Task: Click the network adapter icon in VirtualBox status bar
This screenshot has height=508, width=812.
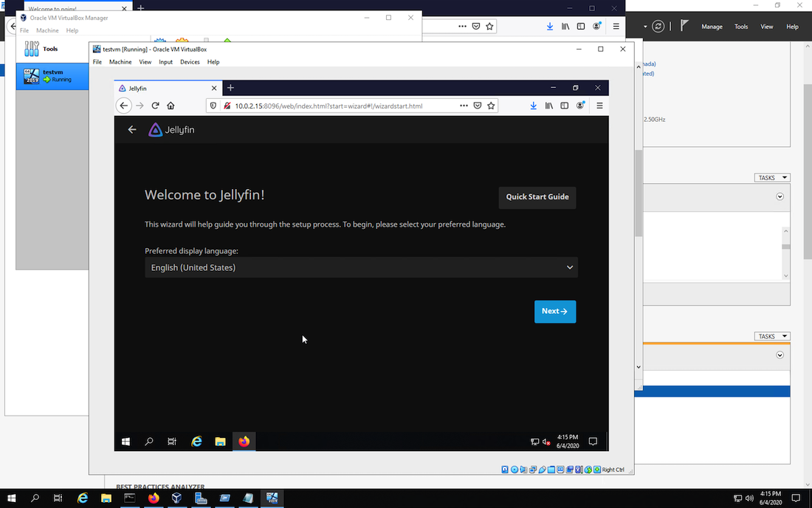Action: pyautogui.click(x=534, y=469)
